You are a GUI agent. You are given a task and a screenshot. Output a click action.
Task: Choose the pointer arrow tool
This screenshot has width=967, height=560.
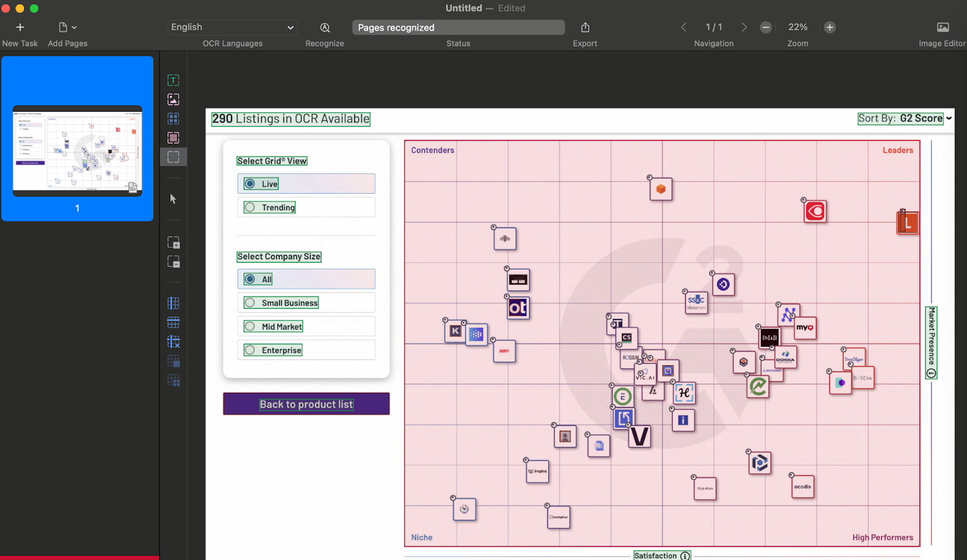click(x=173, y=199)
